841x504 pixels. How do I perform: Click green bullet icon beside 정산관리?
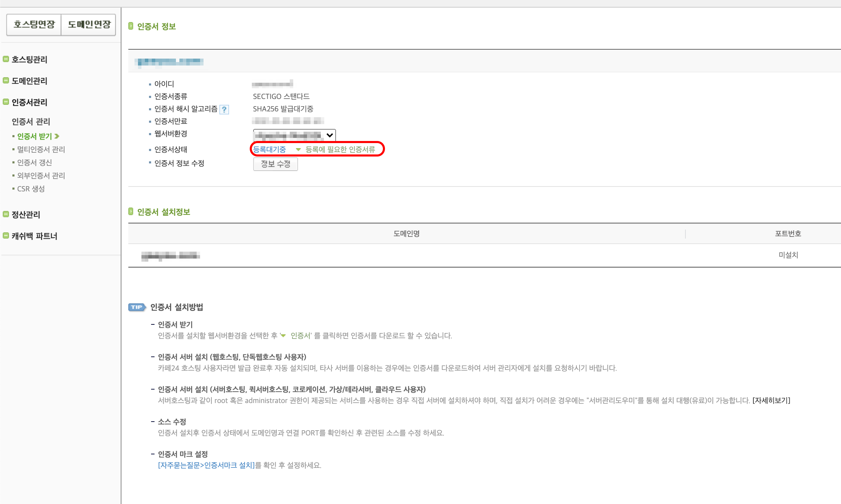(x=6, y=214)
